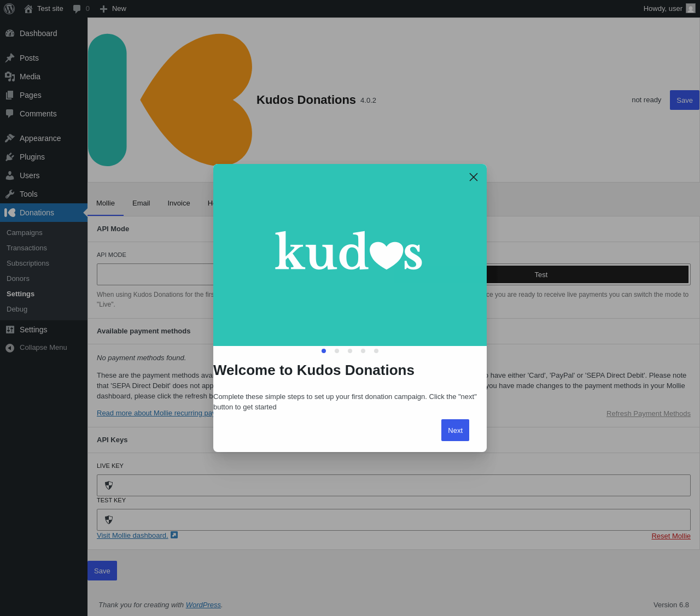Select the fourth step dot in dialog
This screenshot has width=700, height=616.
coord(363,351)
